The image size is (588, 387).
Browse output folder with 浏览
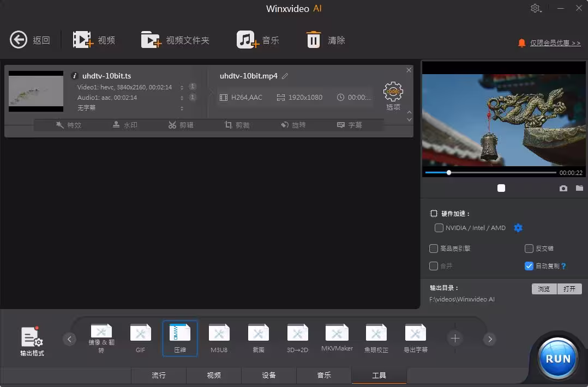544,288
